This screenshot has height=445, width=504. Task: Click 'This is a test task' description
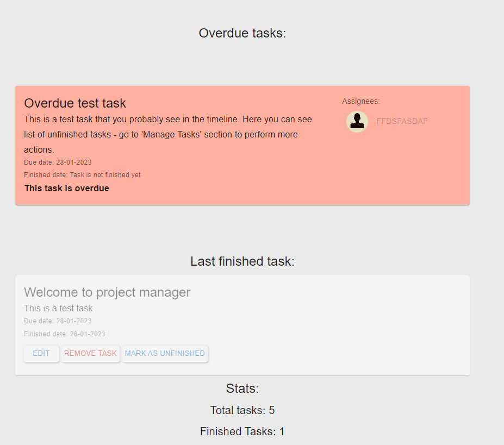(58, 309)
